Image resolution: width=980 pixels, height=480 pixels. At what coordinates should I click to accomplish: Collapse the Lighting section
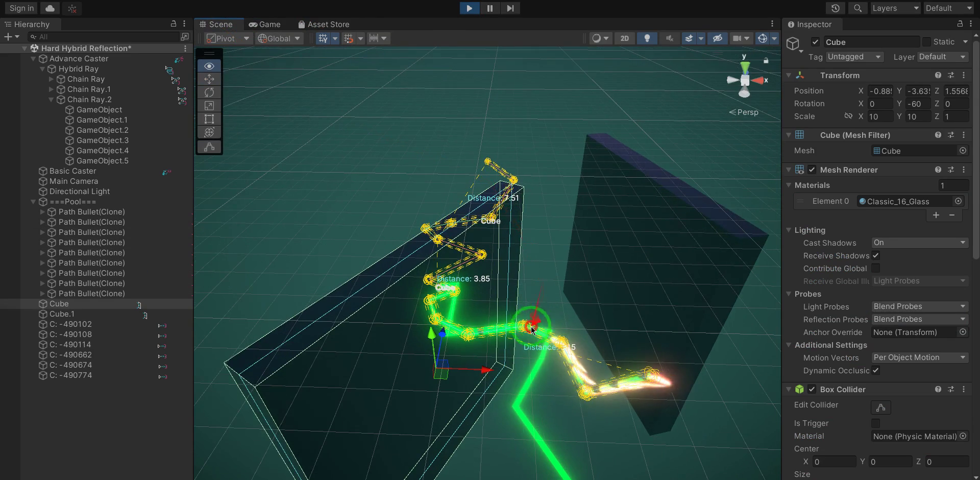click(789, 230)
